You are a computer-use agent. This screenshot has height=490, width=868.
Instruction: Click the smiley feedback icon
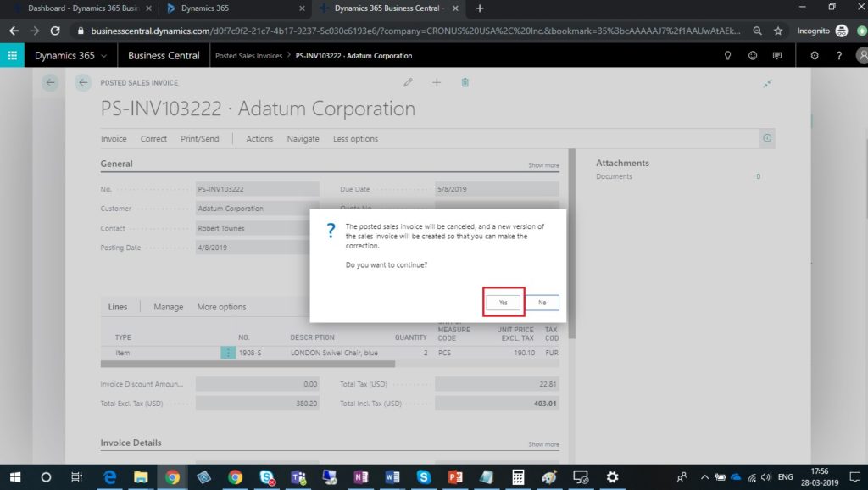(753, 55)
